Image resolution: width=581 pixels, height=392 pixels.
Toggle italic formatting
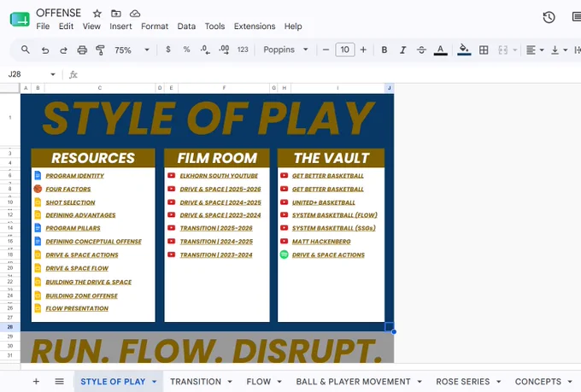click(x=402, y=50)
